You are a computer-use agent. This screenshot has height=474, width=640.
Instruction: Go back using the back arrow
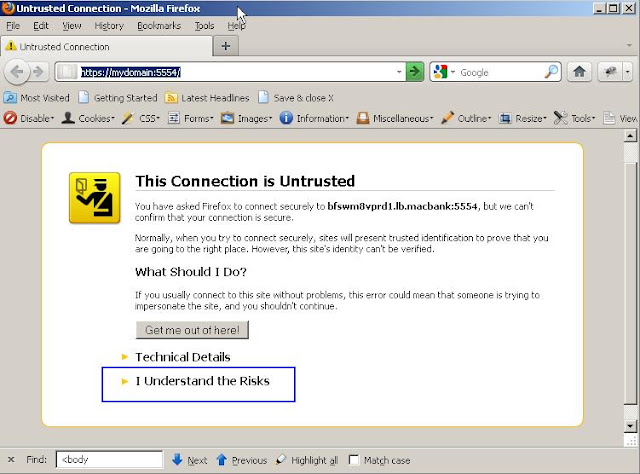coord(17,72)
